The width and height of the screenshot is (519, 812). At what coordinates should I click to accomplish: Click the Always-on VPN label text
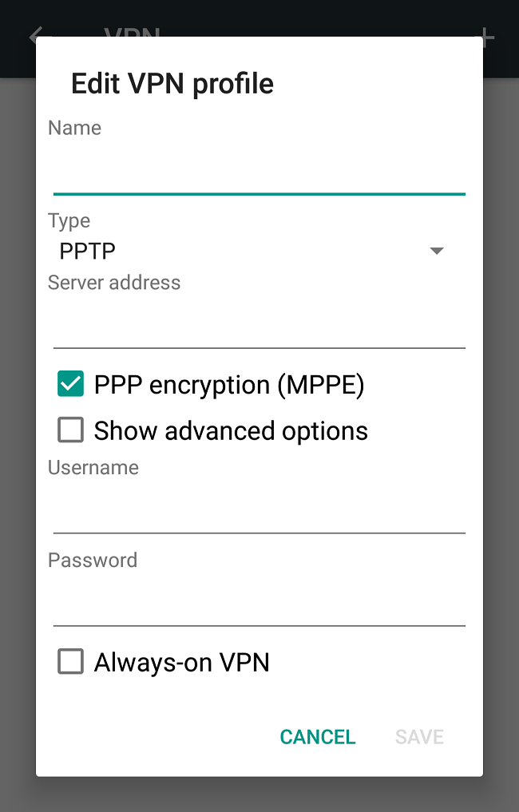[182, 661]
